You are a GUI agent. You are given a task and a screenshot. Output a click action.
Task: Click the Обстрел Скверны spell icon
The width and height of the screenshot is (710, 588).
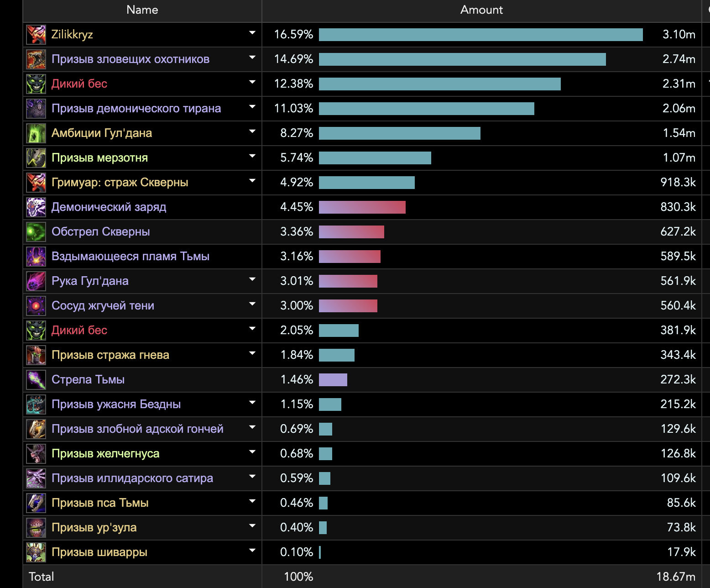(x=36, y=232)
